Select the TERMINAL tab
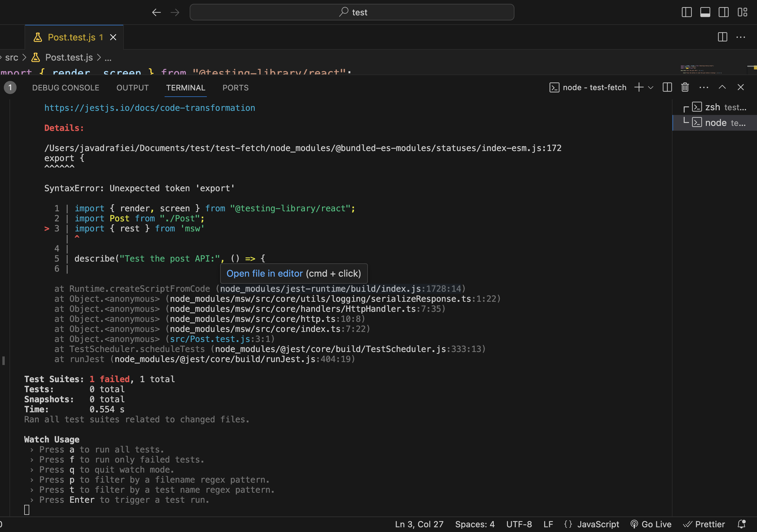This screenshot has width=757, height=532. [186, 88]
